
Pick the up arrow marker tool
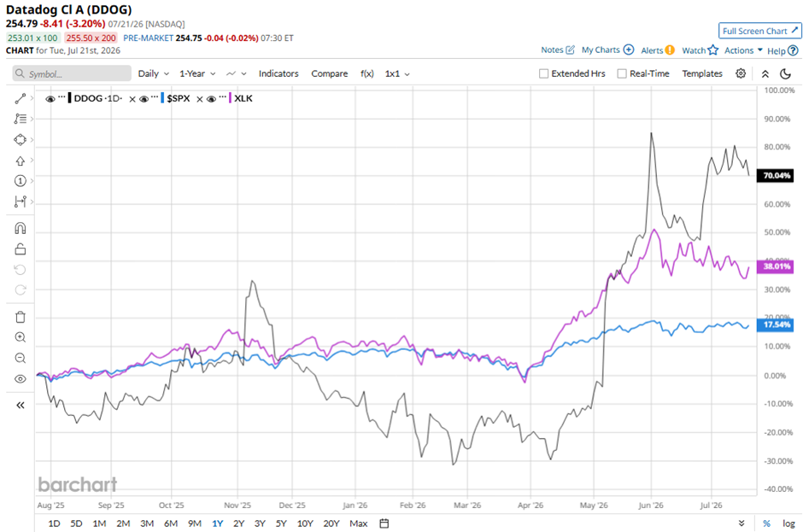point(20,161)
